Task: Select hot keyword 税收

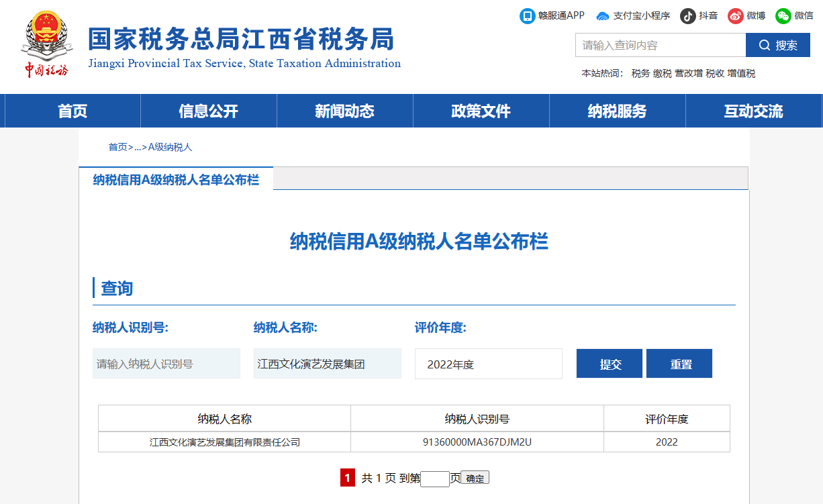Action: (x=715, y=73)
